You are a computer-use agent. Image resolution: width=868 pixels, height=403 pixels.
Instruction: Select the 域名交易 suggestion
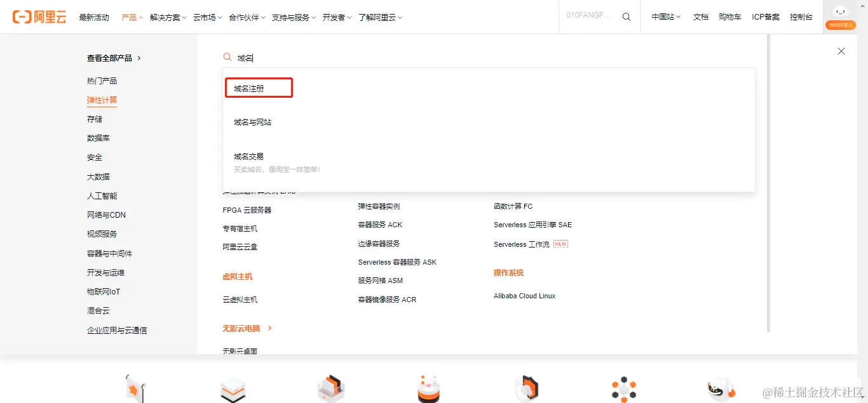[248, 156]
